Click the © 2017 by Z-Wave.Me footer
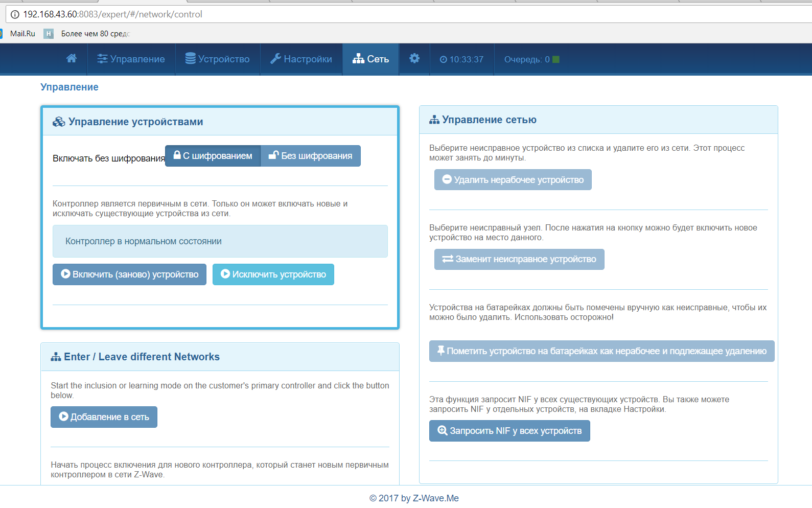 414,498
